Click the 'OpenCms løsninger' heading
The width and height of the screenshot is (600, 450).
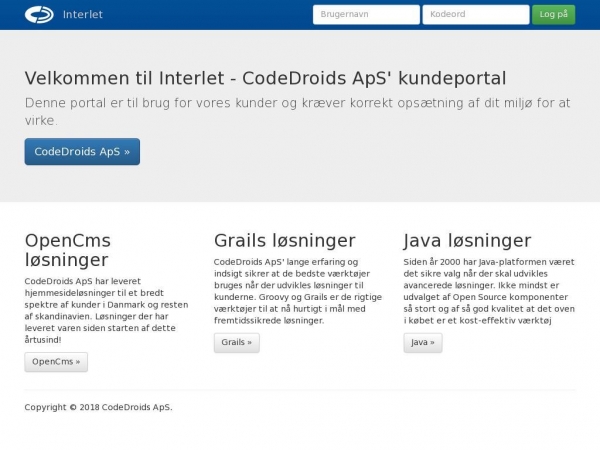[68, 250]
